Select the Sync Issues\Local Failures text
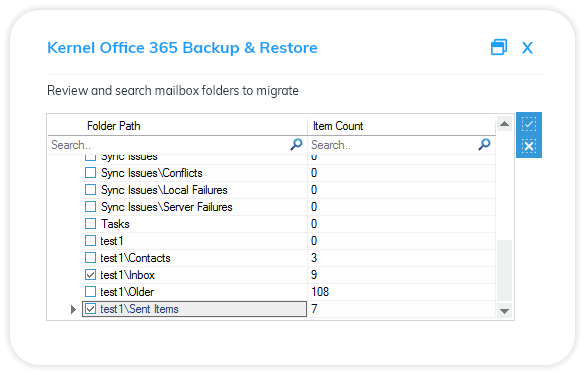Screen dimensions: 585x375 (x=164, y=190)
